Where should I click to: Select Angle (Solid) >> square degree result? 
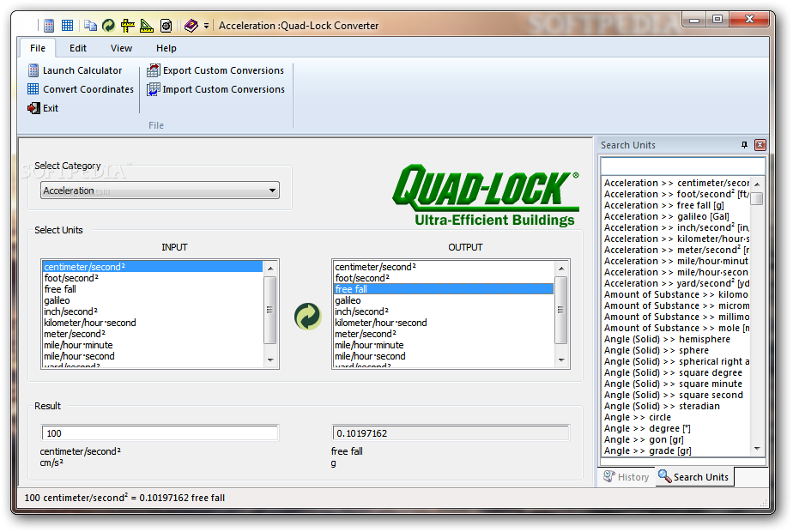(x=676, y=372)
